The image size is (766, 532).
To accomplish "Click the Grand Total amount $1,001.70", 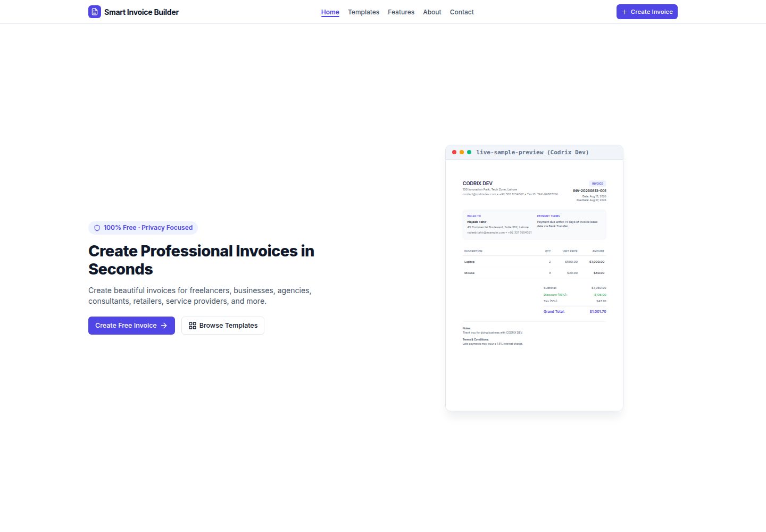I will pyautogui.click(x=598, y=312).
